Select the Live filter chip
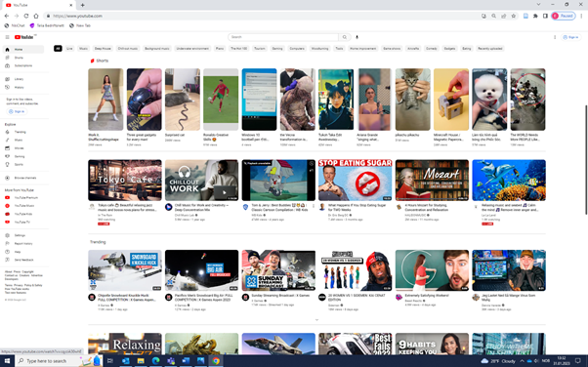The height and width of the screenshot is (367, 588). tap(69, 49)
